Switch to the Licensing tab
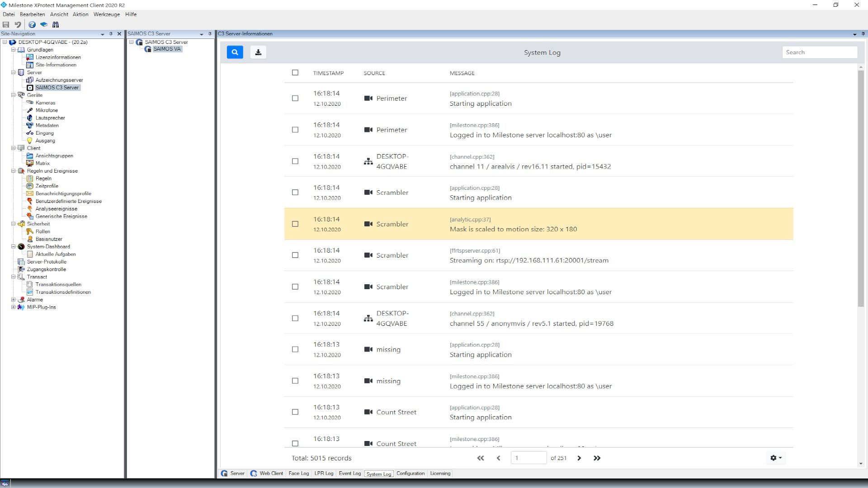This screenshot has height=488, width=868. coord(440,474)
